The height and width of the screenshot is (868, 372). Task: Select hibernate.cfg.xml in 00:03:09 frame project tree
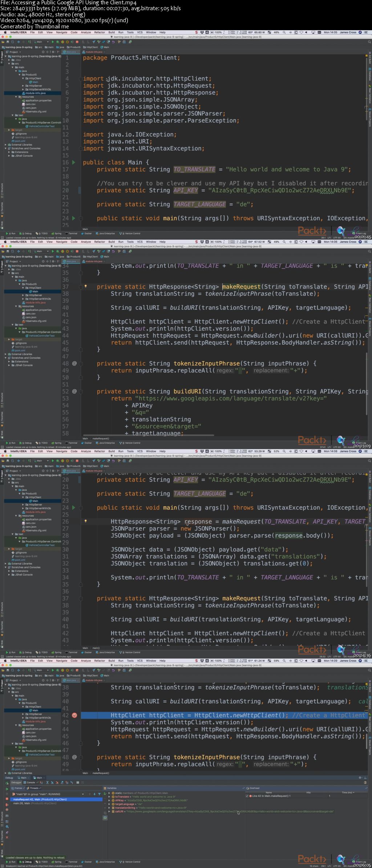point(34,321)
